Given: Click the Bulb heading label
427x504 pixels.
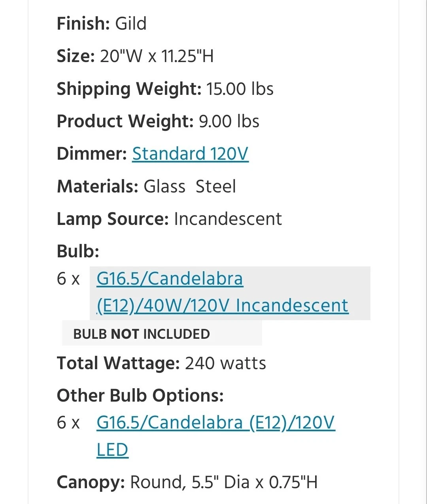Looking at the screenshot, I should pos(78,251).
